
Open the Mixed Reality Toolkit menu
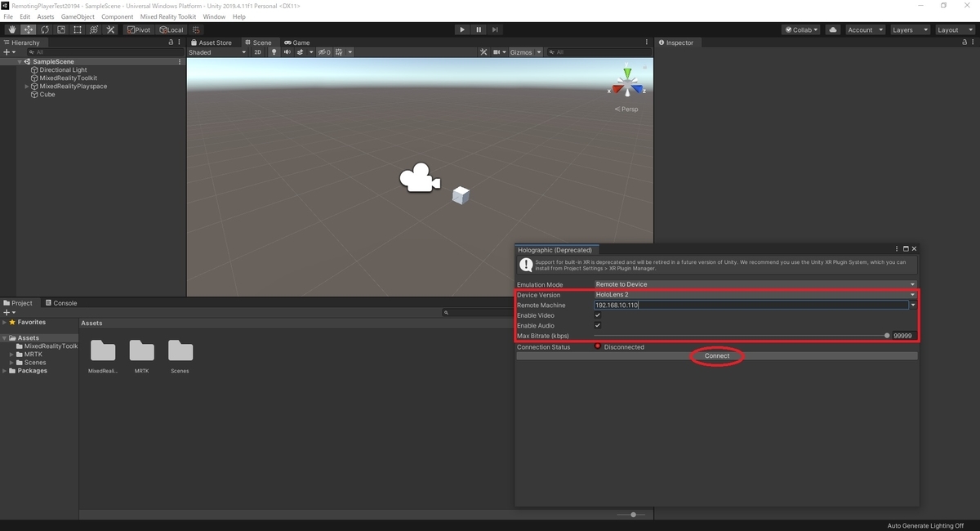click(x=168, y=16)
